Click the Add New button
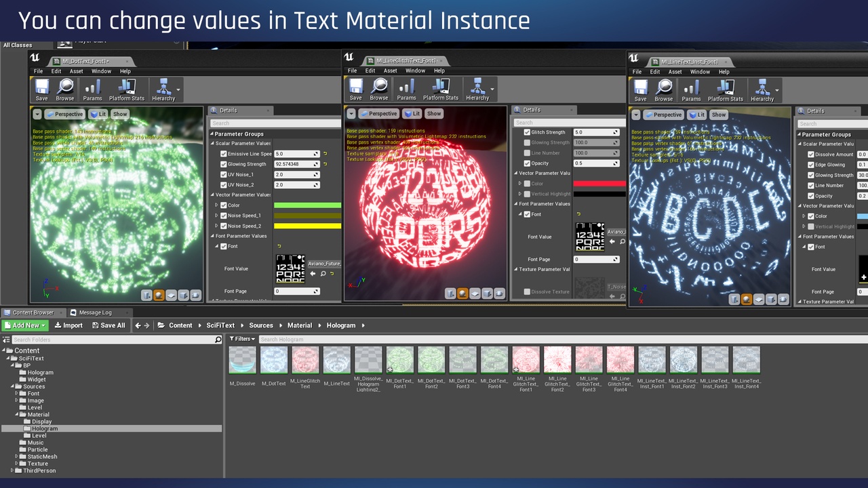868x488 pixels. click(x=25, y=325)
